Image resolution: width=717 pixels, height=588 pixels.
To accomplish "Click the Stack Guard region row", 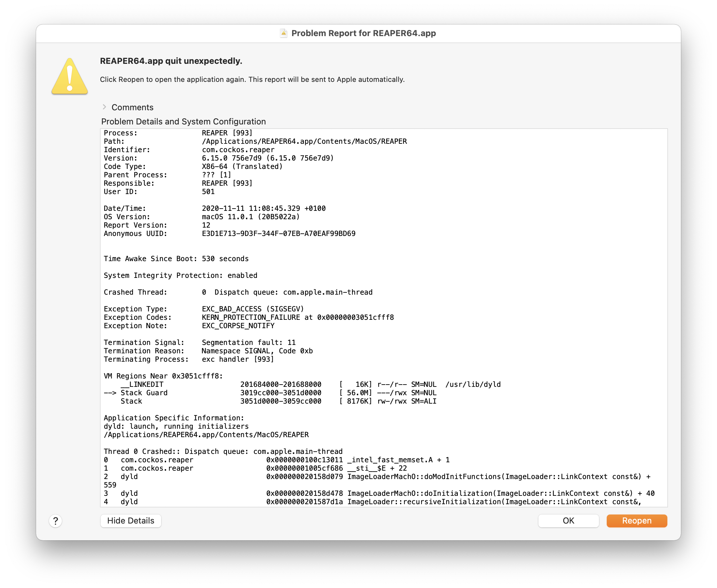I will 270,393.
